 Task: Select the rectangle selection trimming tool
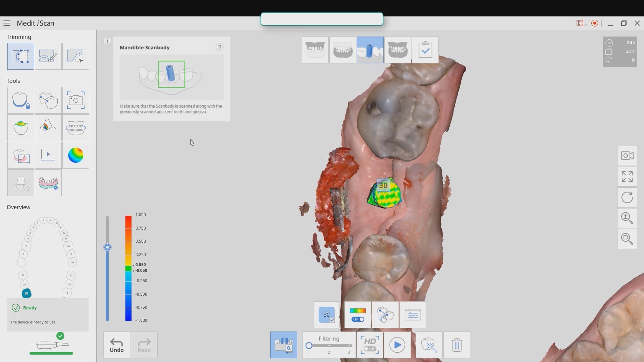pyautogui.click(x=20, y=56)
